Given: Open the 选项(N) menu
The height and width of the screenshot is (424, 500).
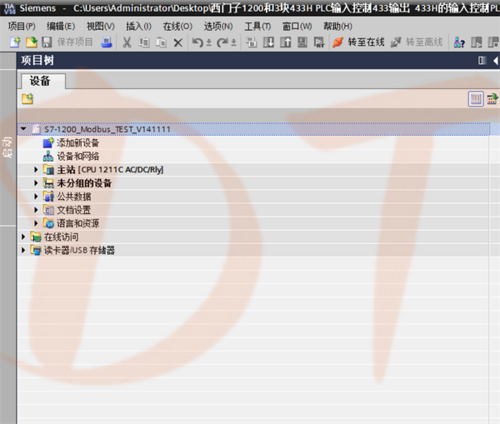Looking at the screenshot, I should pos(218,26).
